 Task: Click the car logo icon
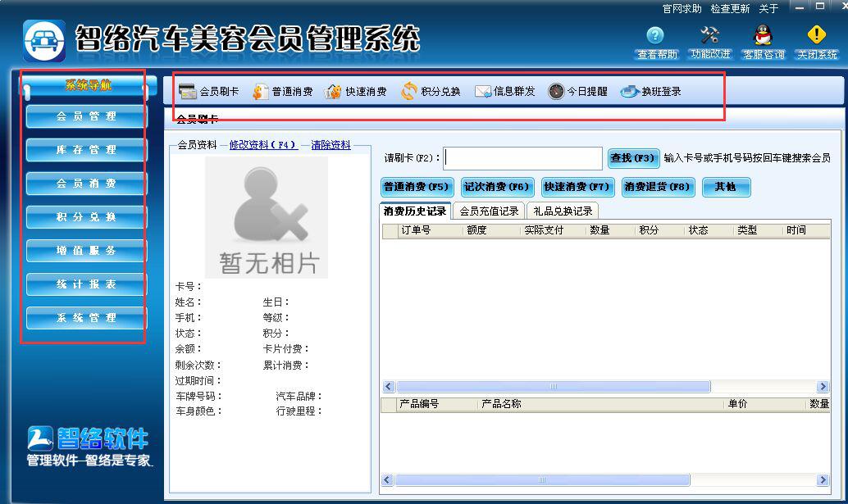click(44, 41)
